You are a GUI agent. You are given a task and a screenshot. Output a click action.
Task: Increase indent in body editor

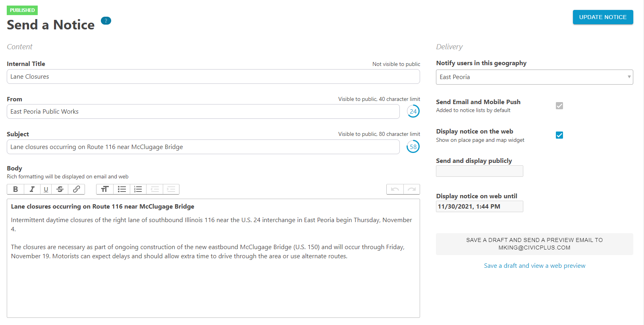[x=171, y=189]
